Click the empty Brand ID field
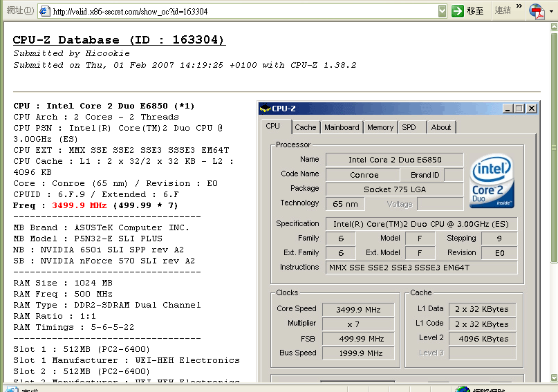The height and width of the screenshot is (392, 558). pos(454,175)
